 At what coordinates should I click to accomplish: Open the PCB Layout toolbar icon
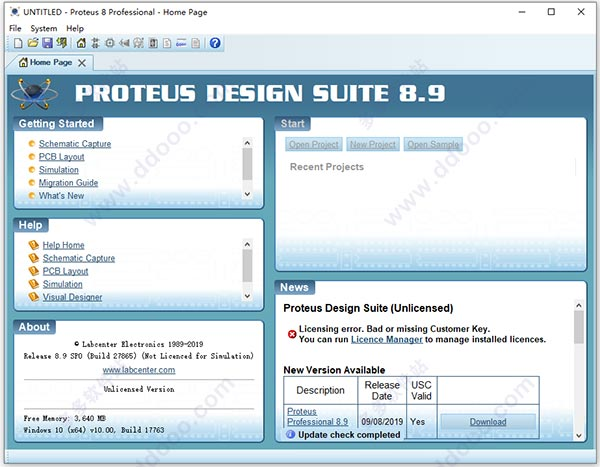pyautogui.click(x=110, y=43)
